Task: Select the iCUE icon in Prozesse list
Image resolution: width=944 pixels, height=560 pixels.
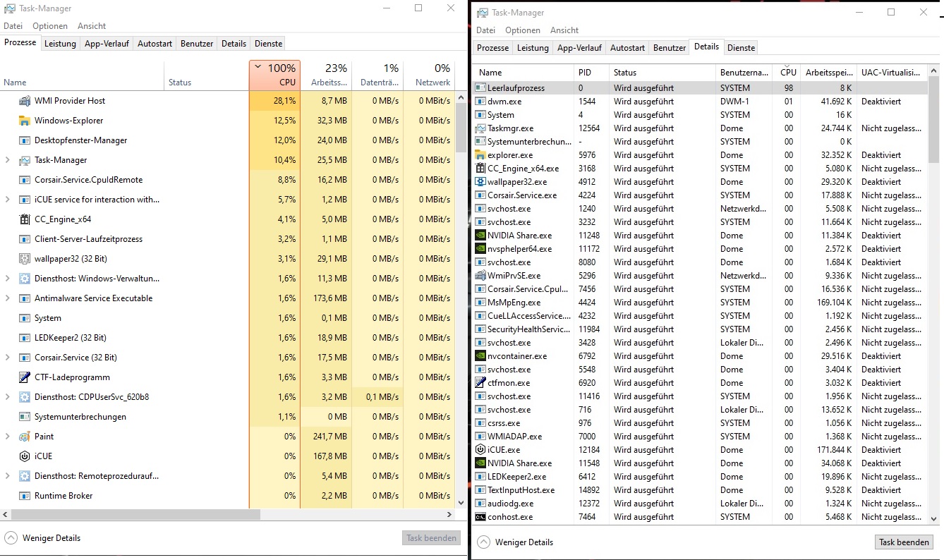Action: click(x=25, y=456)
